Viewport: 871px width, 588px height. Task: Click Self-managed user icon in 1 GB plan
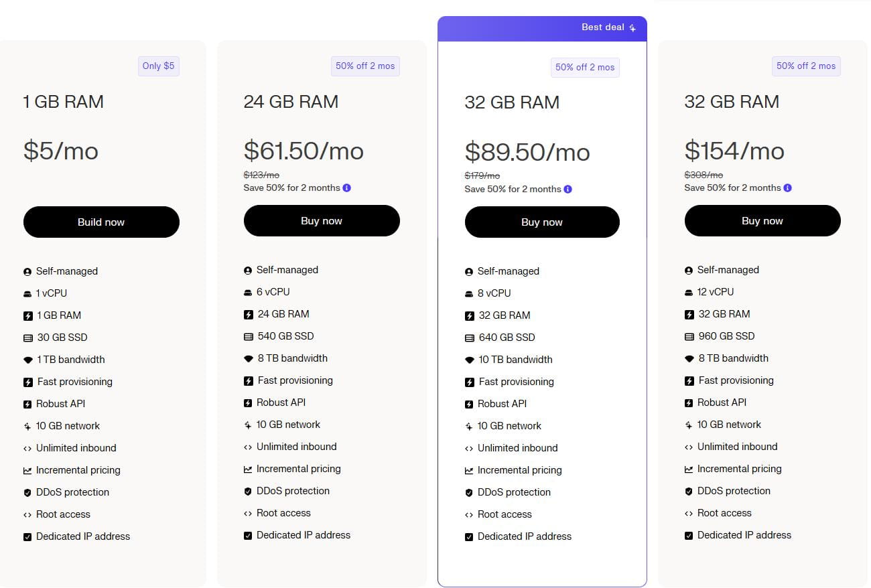click(x=27, y=272)
